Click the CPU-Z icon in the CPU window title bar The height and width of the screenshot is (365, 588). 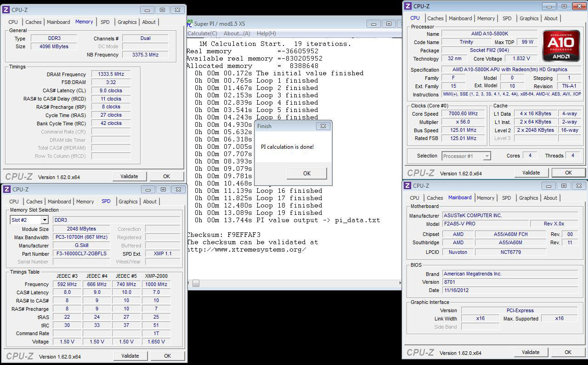pyautogui.click(x=407, y=6)
